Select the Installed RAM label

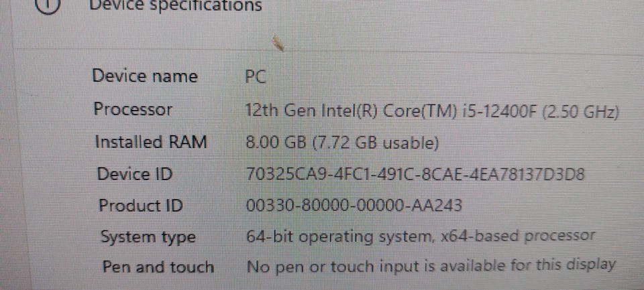coord(151,142)
